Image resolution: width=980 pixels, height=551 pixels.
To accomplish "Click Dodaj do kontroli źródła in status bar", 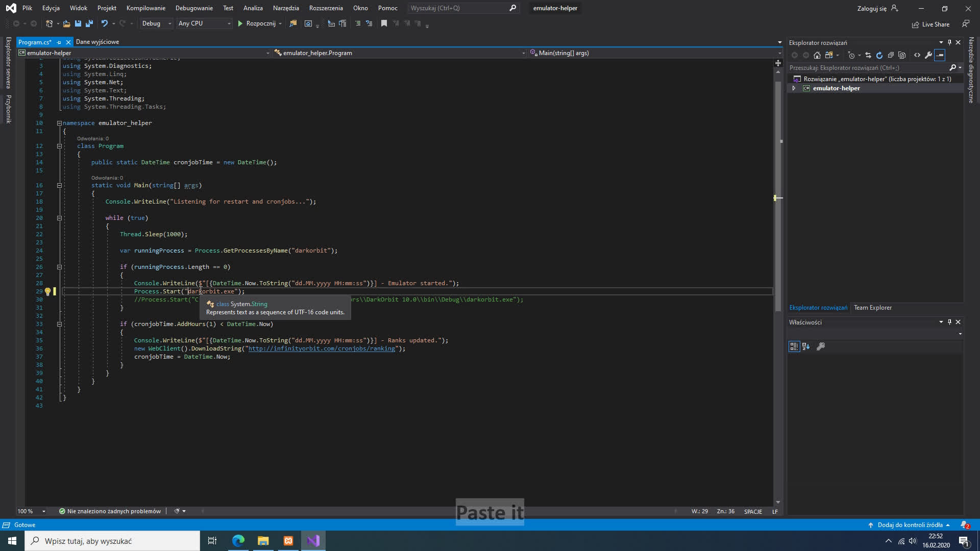I will coord(910,525).
